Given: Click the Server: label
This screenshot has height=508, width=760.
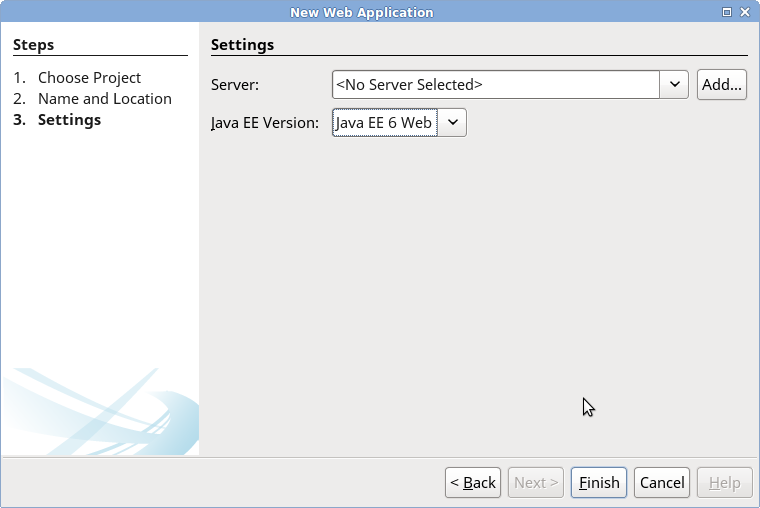Looking at the screenshot, I should tap(235, 85).
